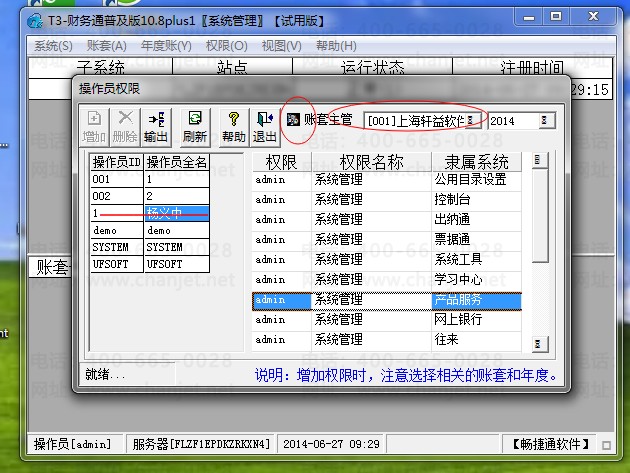Viewport: 630px width, 473px height.
Task: Minimize the T3 main window
Action: (x=528, y=17)
